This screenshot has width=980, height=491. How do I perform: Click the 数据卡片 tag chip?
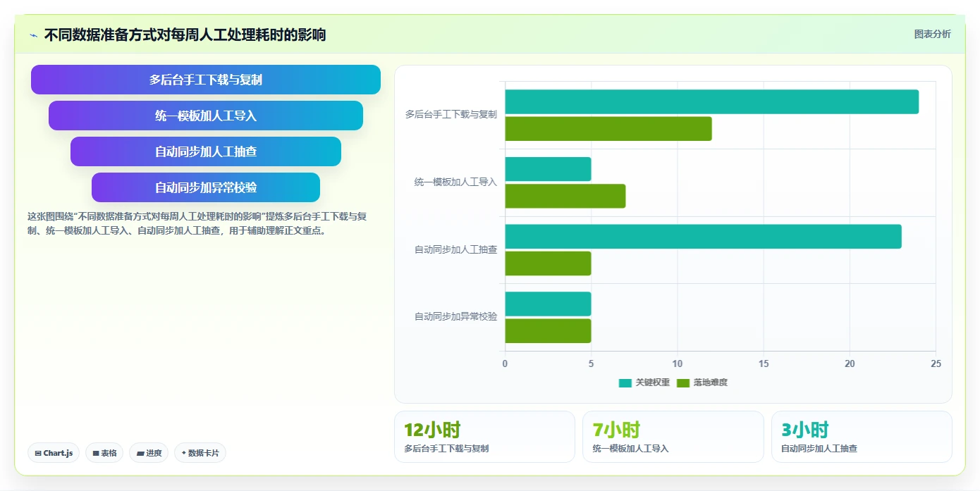[200, 453]
